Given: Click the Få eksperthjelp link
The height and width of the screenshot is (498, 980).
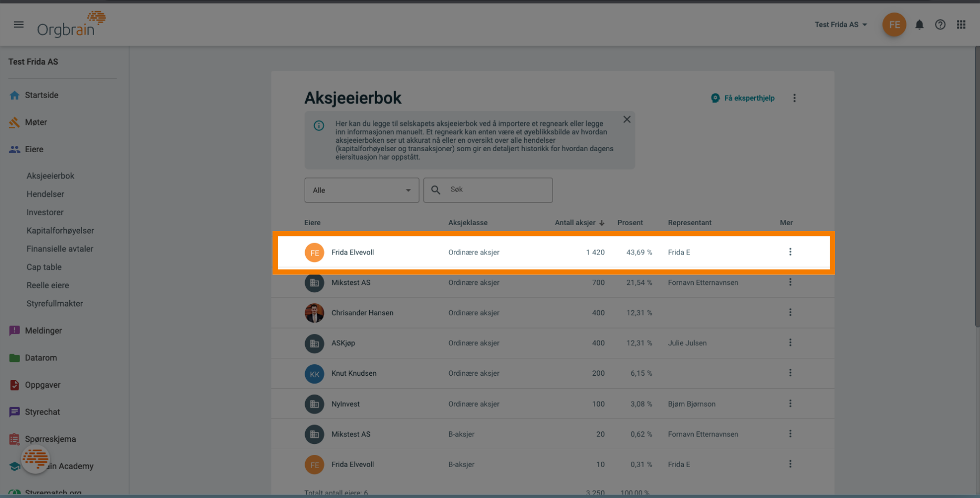Looking at the screenshot, I should point(743,98).
